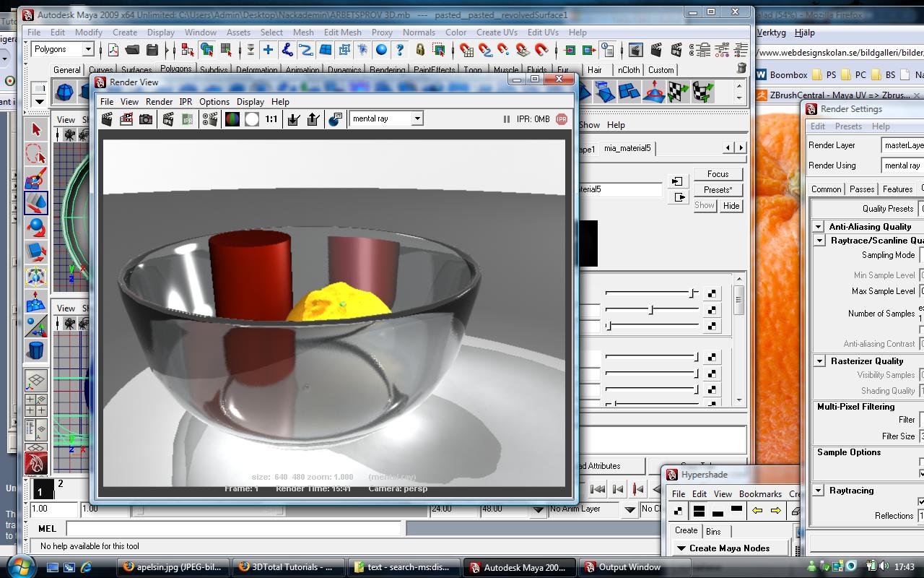Viewport: 924px width, 578px height.
Task: Click yellow left arrow in Hypershade
Action: (757, 511)
